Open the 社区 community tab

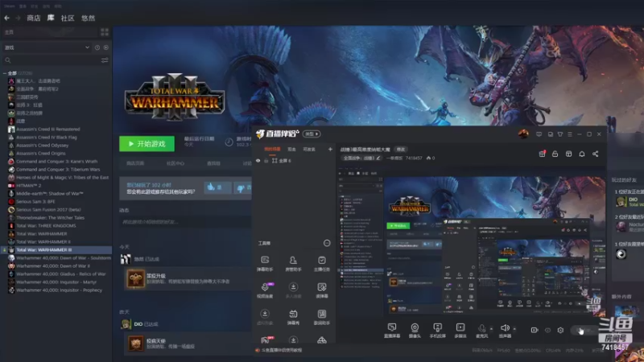coord(68,18)
